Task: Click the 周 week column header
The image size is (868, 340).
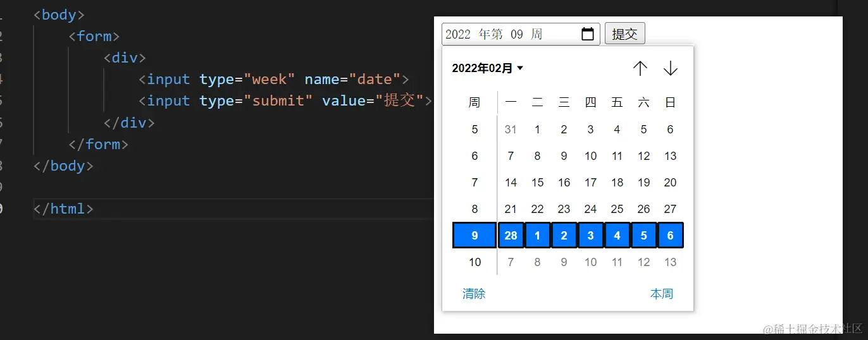Action: 474,102
